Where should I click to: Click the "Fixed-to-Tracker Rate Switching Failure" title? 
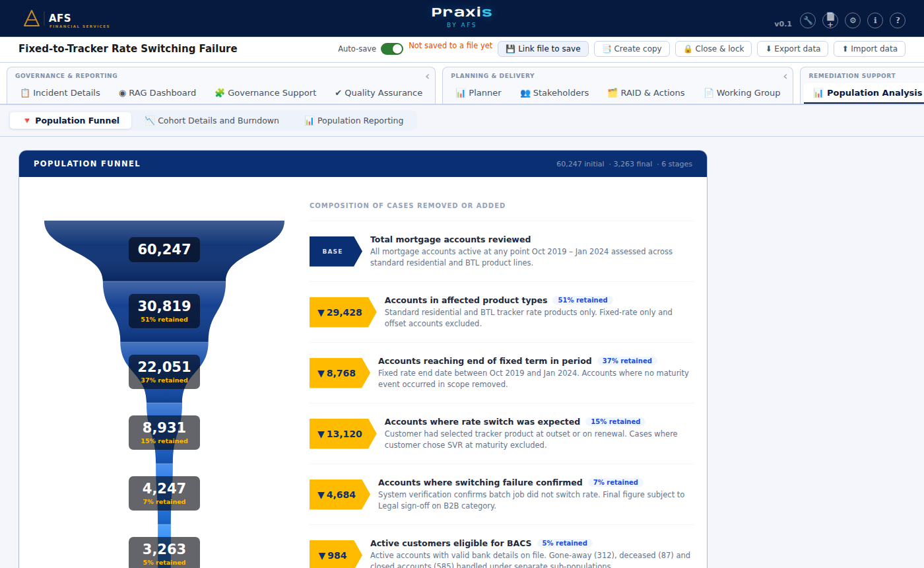click(x=128, y=49)
